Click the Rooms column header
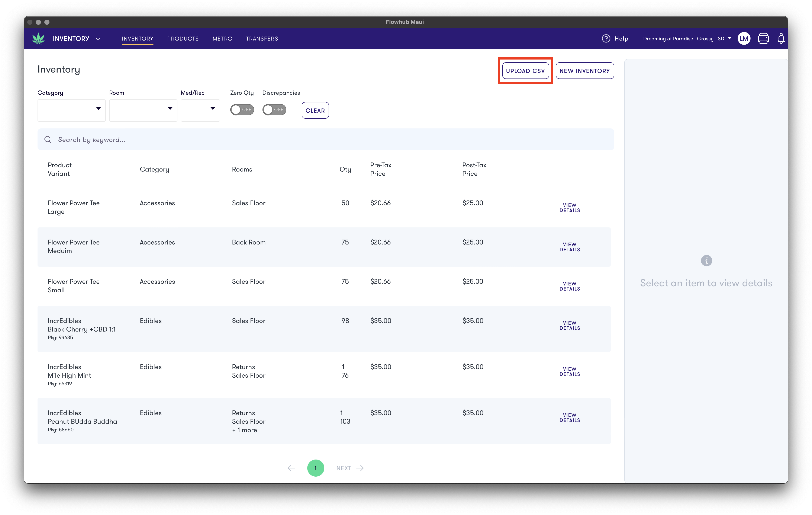This screenshot has width=812, height=515. [242, 169]
